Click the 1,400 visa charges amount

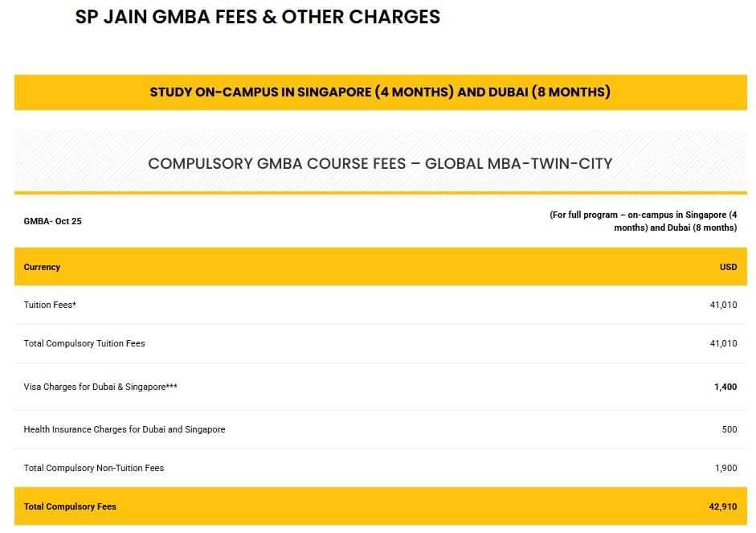coord(725,387)
